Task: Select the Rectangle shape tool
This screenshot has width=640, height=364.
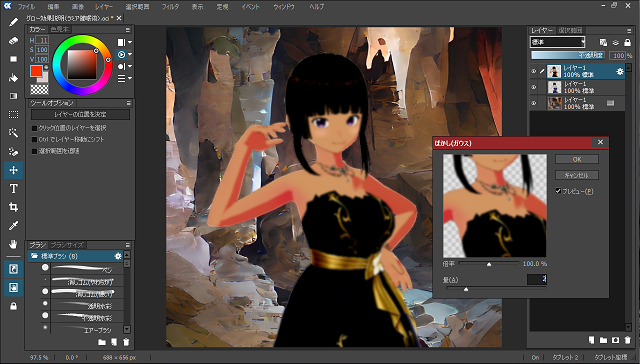Action: click(x=13, y=59)
